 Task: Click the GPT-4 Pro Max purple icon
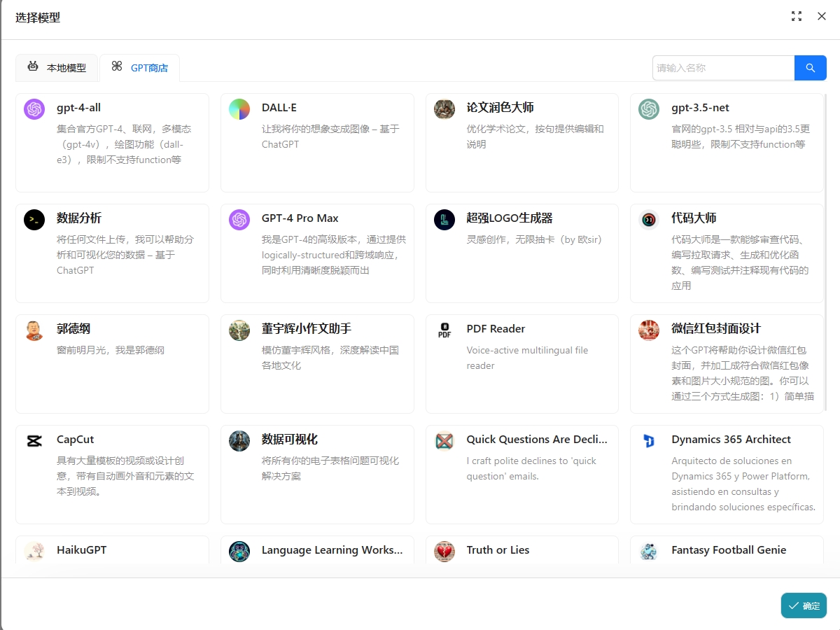pyautogui.click(x=239, y=220)
